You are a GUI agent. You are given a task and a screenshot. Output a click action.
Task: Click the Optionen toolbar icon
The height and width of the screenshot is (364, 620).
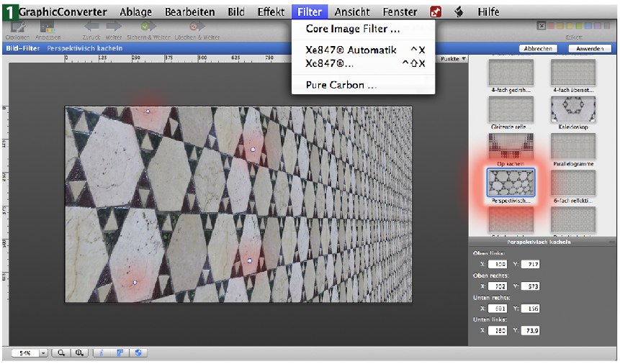point(17,27)
